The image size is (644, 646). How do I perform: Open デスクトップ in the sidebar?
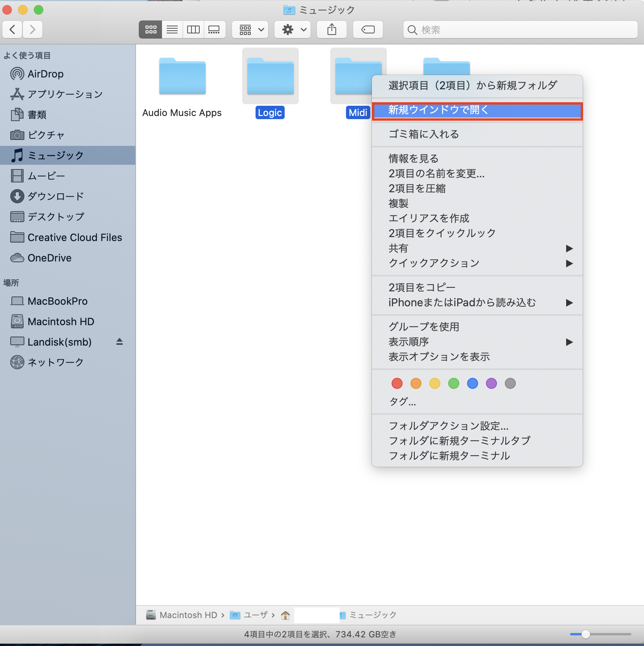coord(68,217)
